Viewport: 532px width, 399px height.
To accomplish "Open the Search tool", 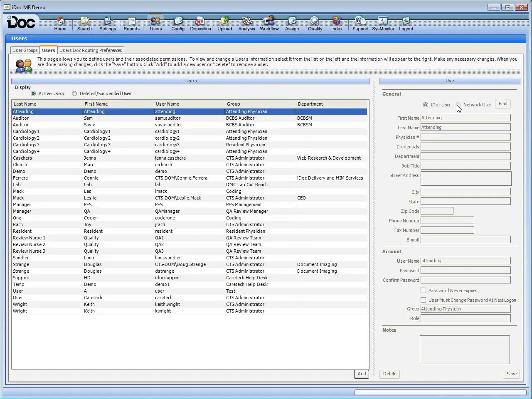I will [x=84, y=23].
